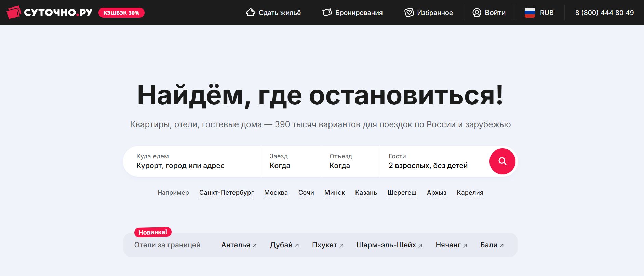Select Санкт-Петербург suggestion link
This screenshot has width=644, height=276.
pyautogui.click(x=226, y=193)
